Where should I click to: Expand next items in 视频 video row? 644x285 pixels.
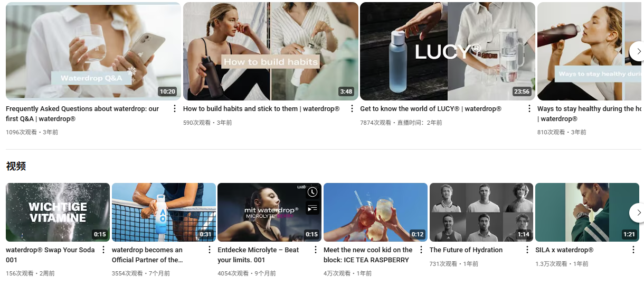point(638,213)
